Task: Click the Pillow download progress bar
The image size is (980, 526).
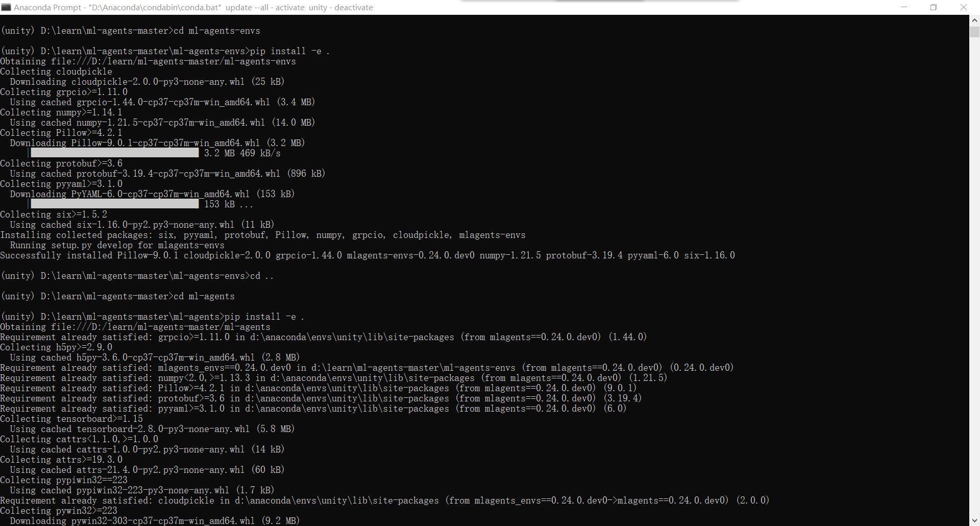Action: point(114,153)
